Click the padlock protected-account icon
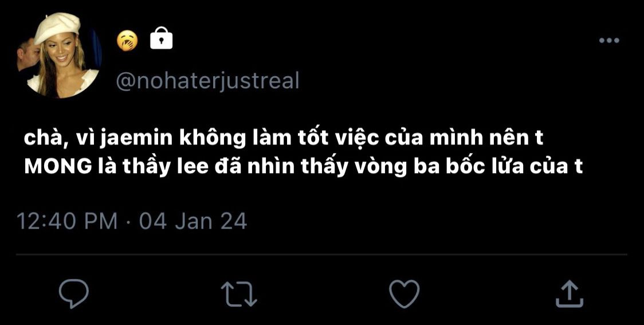Screen dimensions: 644x325 tap(162, 38)
